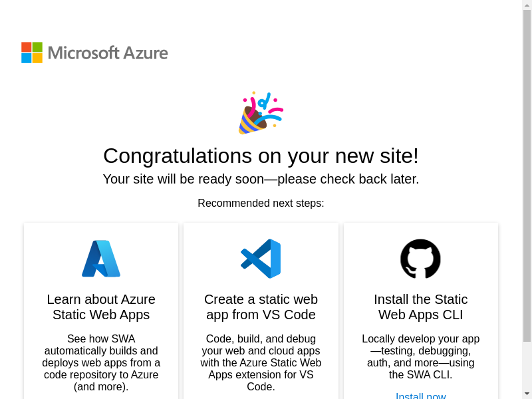Click the Microsoft four-square logo mark

tap(32, 53)
